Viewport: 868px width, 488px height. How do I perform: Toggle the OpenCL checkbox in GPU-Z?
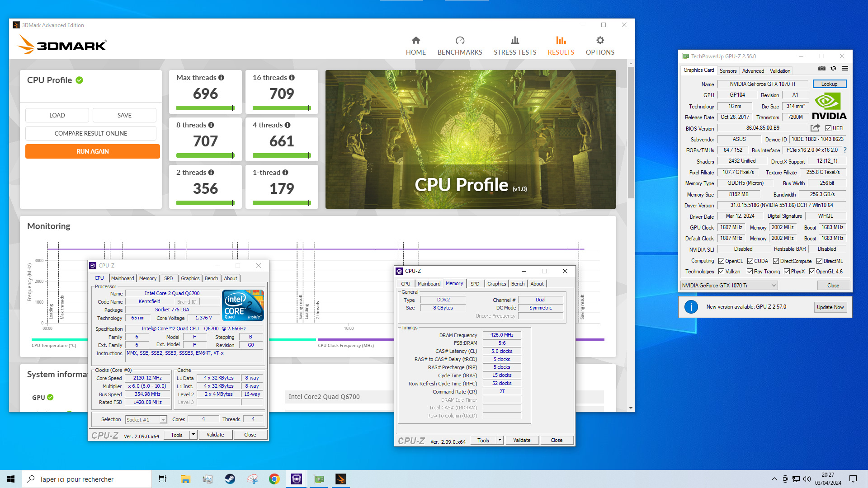click(x=722, y=261)
